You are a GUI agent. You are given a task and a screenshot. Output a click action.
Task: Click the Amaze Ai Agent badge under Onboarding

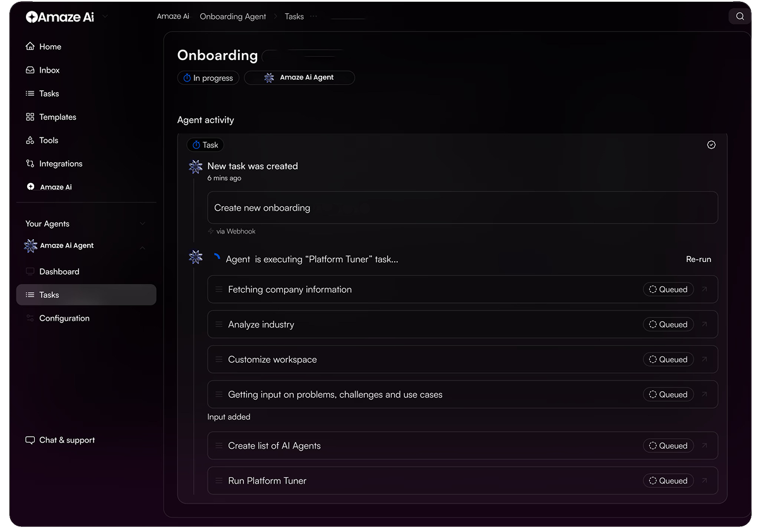click(x=299, y=78)
